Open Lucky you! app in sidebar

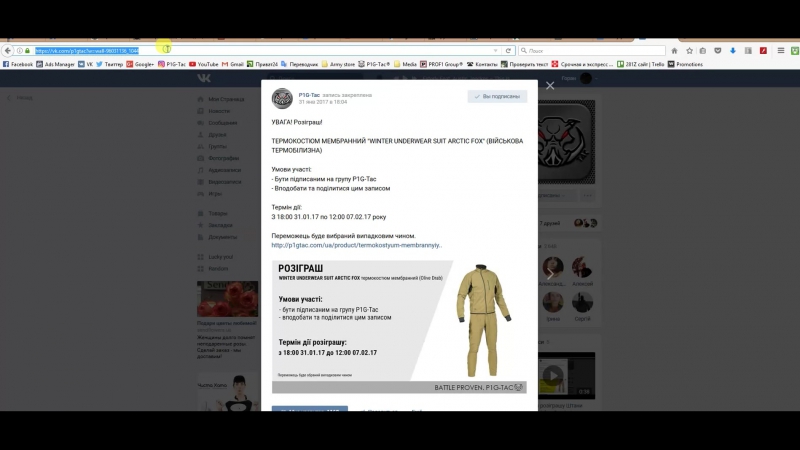[x=215, y=257]
